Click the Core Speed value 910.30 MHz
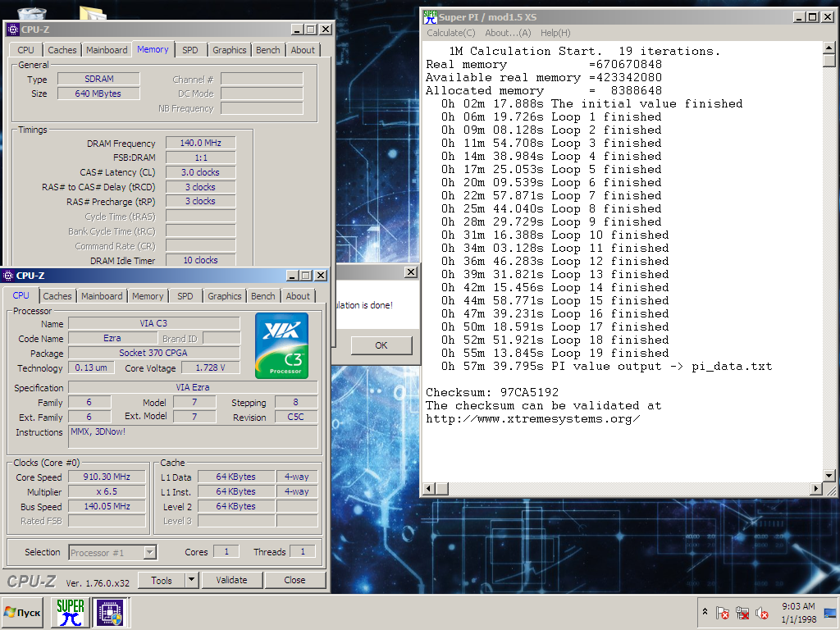 (x=107, y=477)
